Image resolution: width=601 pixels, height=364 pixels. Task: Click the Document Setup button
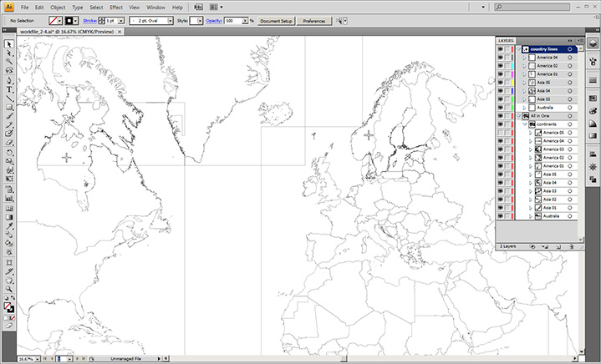coord(275,20)
